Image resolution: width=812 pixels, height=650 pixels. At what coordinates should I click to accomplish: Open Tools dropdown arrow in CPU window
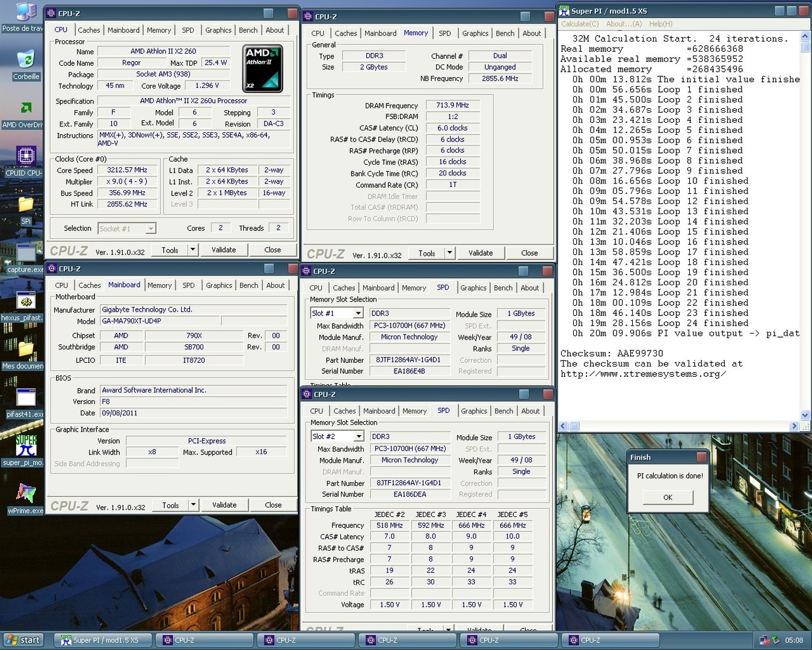(193, 249)
